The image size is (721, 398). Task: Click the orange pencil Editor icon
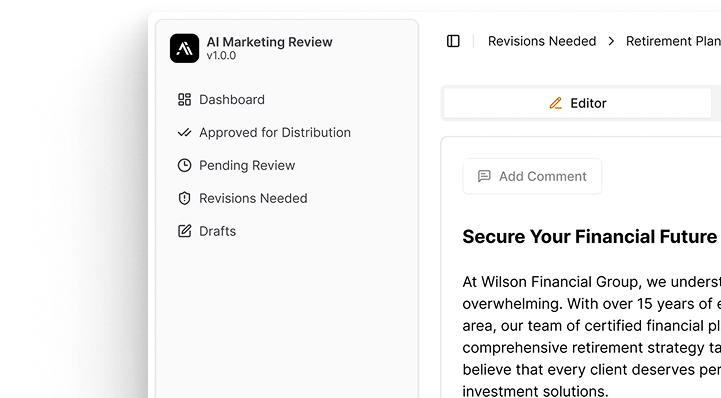[x=555, y=103]
